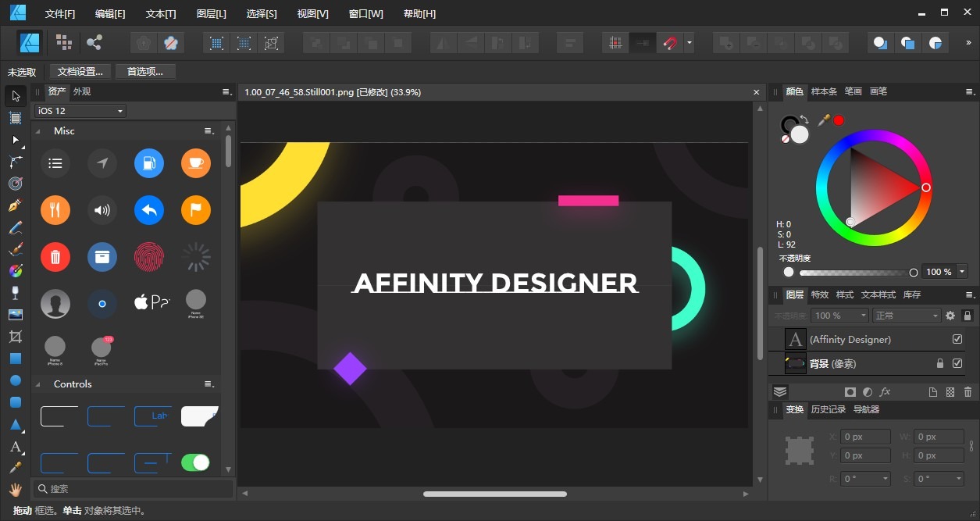Open the iOS 12 asset category dropdown
The image size is (980, 521).
coord(79,111)
